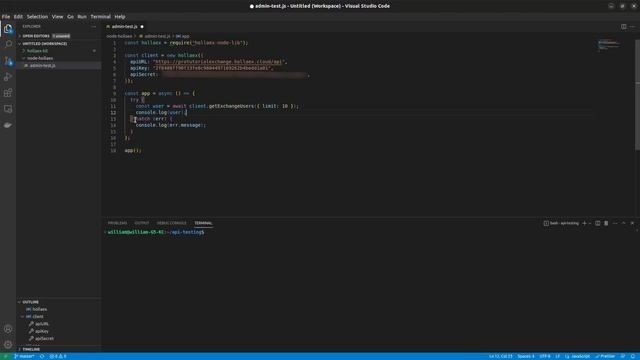640x360 pixels.
Task: Open the Extensions view
Action: pos(8,93)
